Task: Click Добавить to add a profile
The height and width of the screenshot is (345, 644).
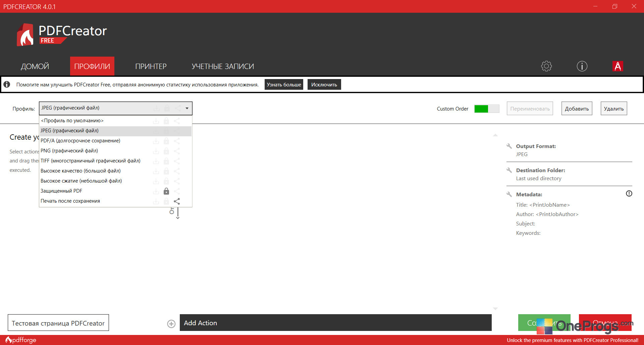Action: point(577,109)
